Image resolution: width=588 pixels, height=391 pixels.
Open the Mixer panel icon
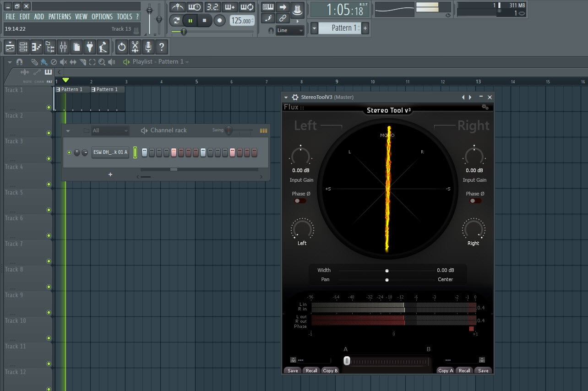pos(64,47)
